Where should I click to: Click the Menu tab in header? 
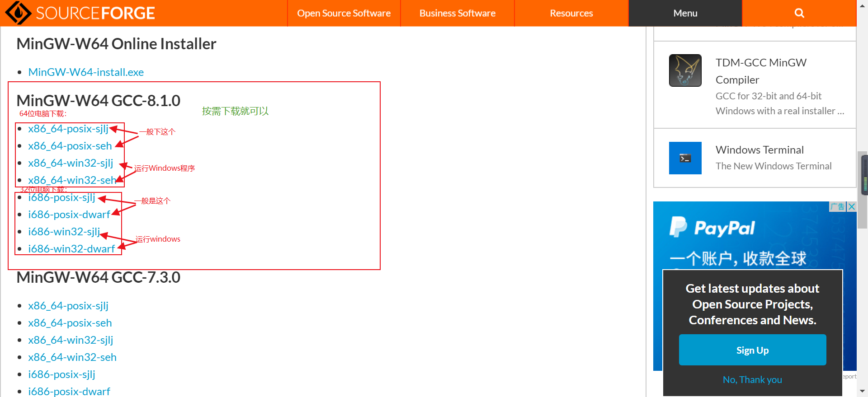685,13
